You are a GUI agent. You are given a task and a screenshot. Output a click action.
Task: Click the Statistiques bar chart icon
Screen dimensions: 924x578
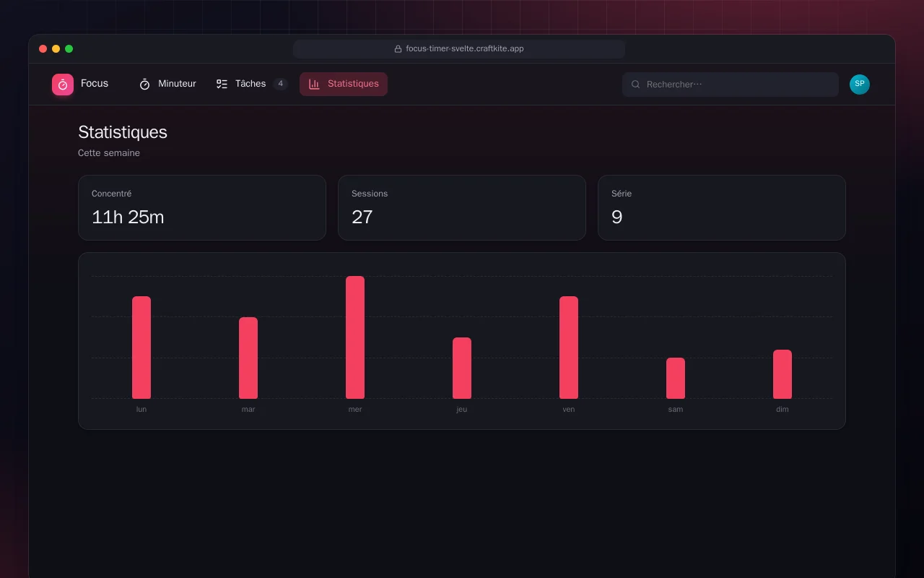click(314, 85)
